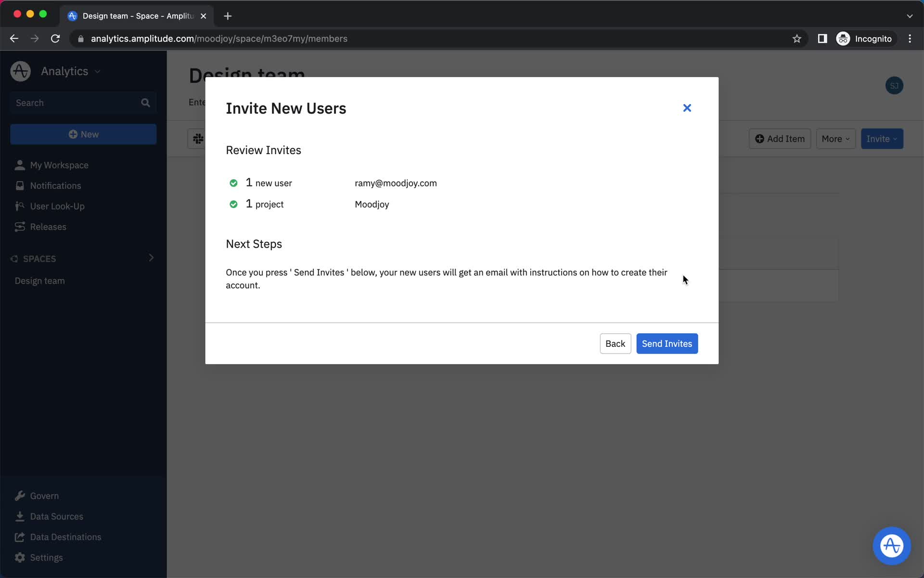Viewport: 924px width, 578px height.
Task: Click the Data Sources download icon
Action: coord(19,516)
